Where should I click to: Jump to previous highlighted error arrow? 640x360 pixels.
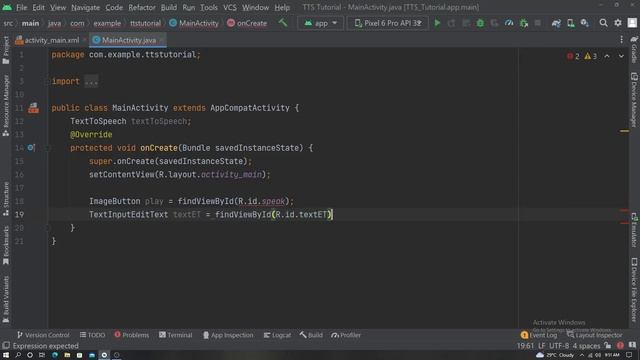coord(607,56)
